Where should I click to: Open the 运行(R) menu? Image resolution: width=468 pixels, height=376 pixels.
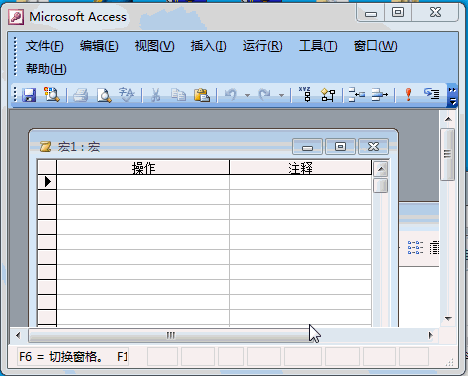[263, 46]
